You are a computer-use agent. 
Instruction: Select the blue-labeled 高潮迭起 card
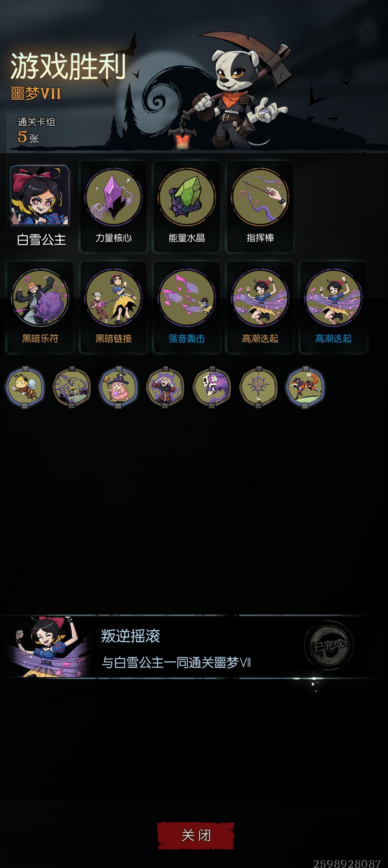point(333,307)
